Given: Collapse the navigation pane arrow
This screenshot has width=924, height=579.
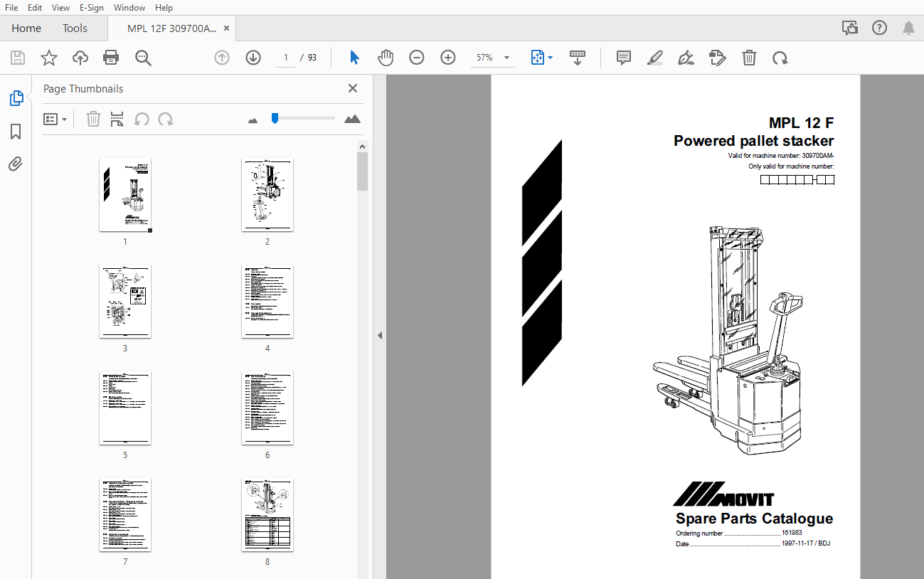Looking at the screenshot, I should point(380,335).
